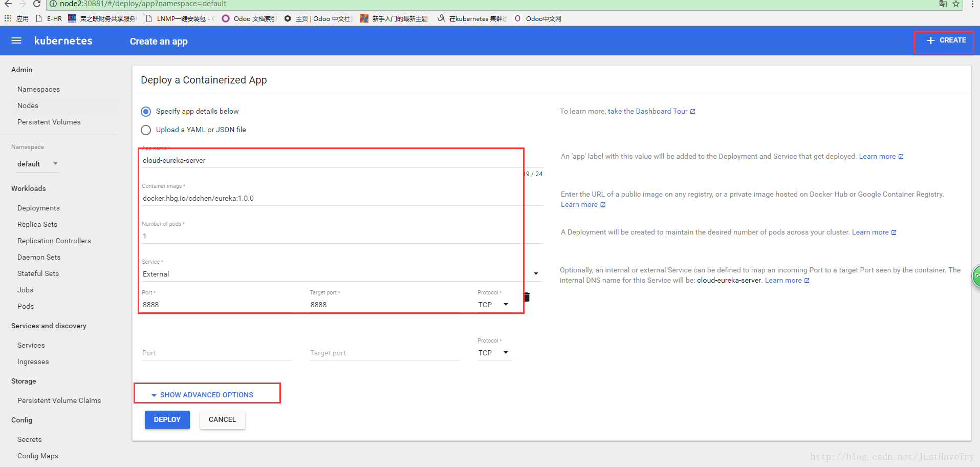Open Stateful Sets in the sidebar
980x467 pixels.
pyautogui.click(x=38, y=273)
